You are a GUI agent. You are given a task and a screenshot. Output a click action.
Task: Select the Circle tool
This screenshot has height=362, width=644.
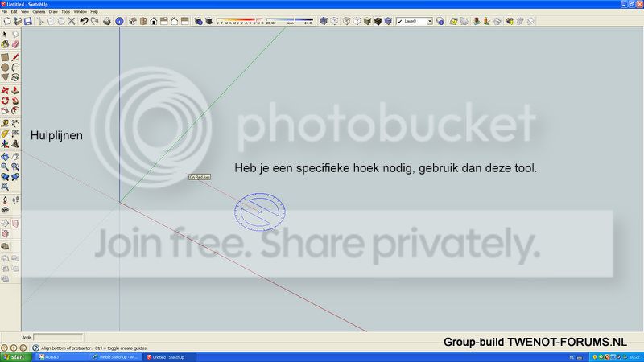click(5, 68)
